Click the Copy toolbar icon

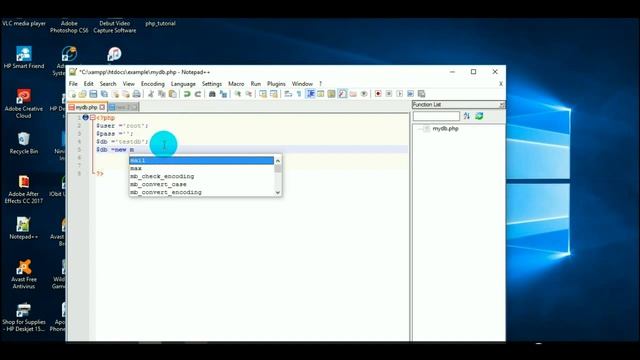coord(162,94)
